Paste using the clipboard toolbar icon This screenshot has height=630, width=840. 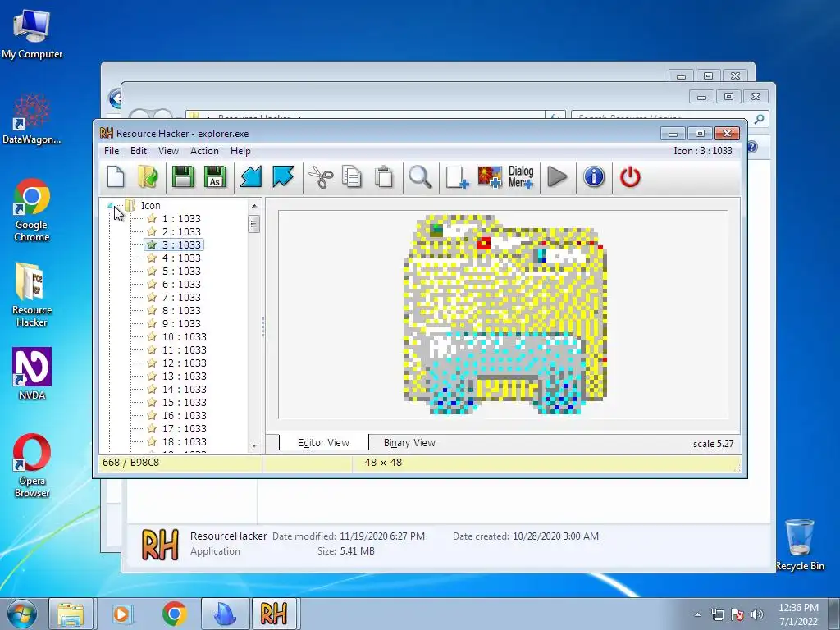[384, 177]
